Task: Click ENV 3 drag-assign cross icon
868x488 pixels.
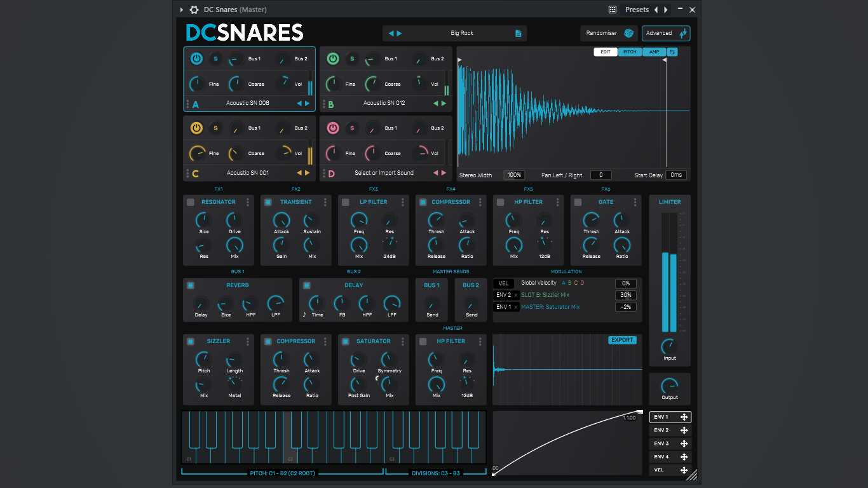Action: [684, 444]
